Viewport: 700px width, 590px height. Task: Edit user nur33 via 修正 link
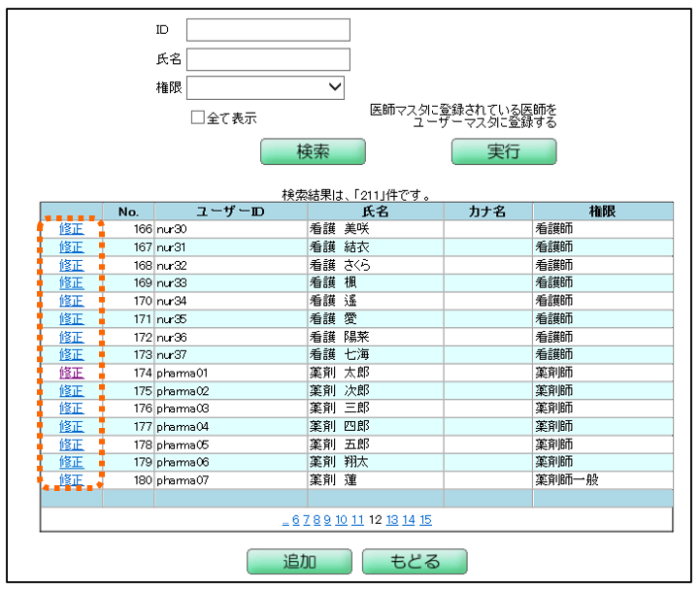(x=71, y=283)
